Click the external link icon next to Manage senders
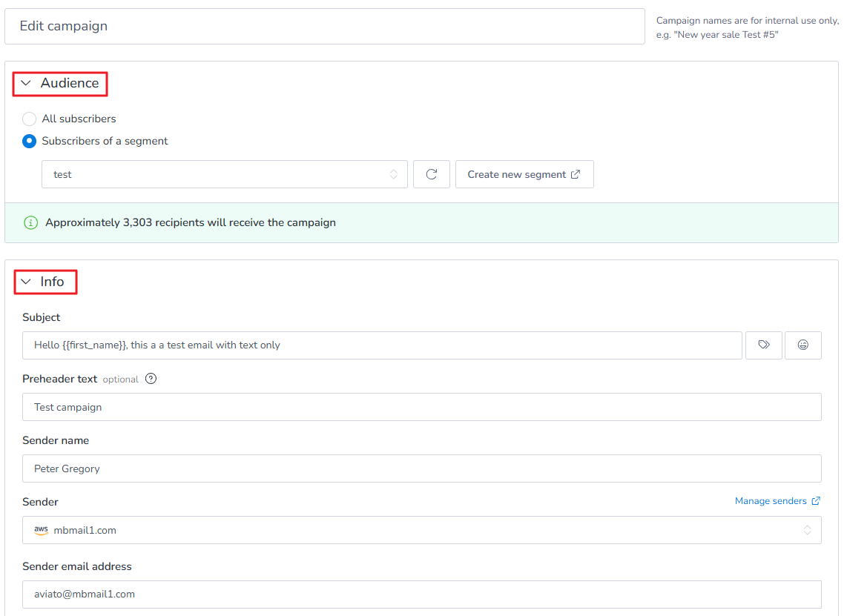 [816, 501]
